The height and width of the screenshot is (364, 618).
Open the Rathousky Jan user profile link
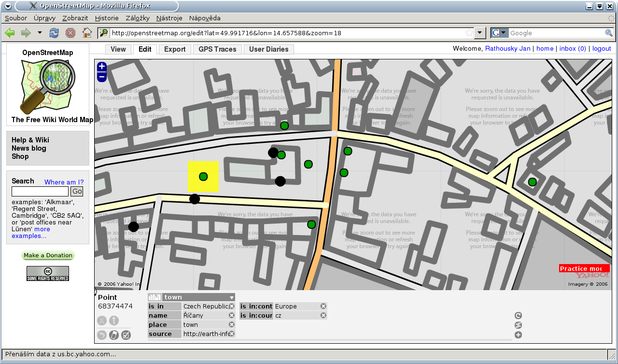[508, 48]
